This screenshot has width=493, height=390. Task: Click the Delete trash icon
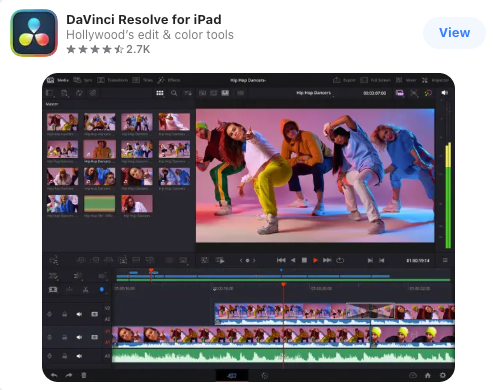click(84, 375)
